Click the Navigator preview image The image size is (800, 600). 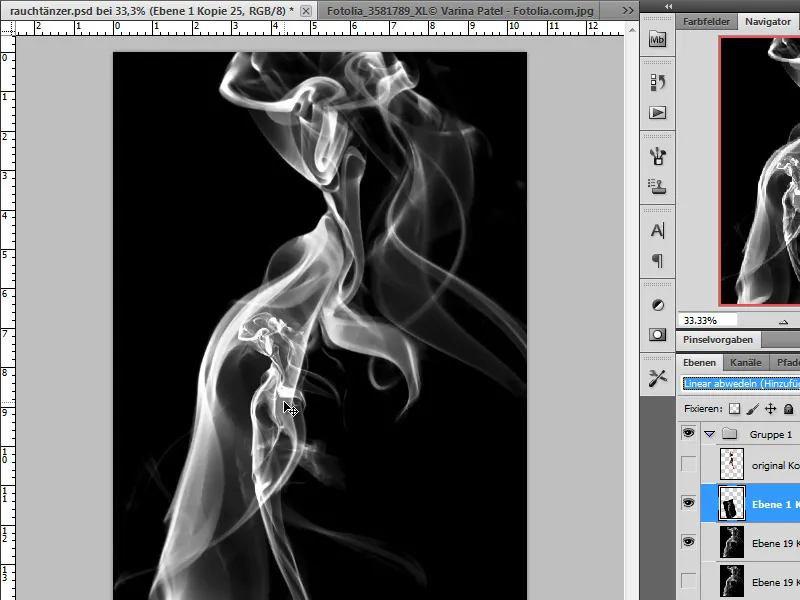[760, 171]
